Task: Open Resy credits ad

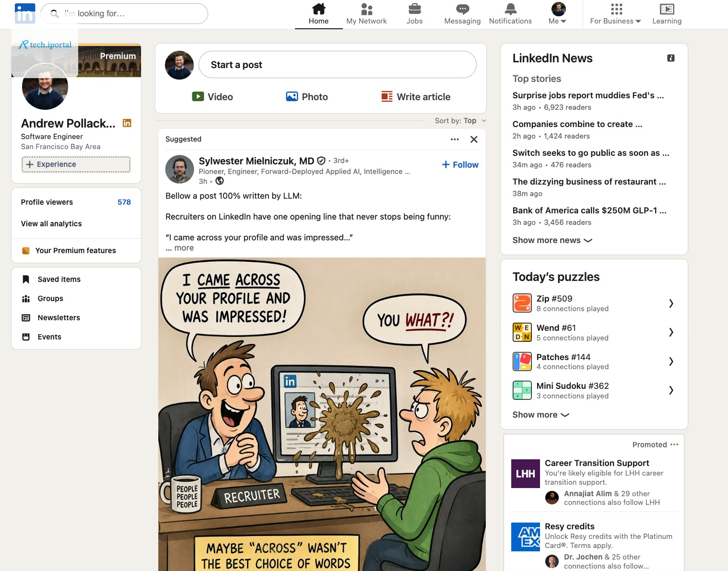Action: pyautogui.click(x=570, y=526)
